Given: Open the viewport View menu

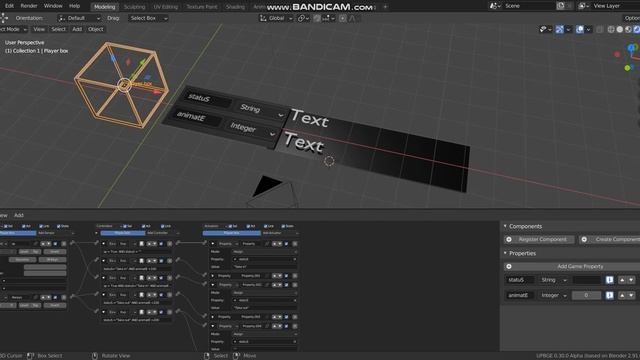Looking at the screenshot, I should [x=39, y=29].
